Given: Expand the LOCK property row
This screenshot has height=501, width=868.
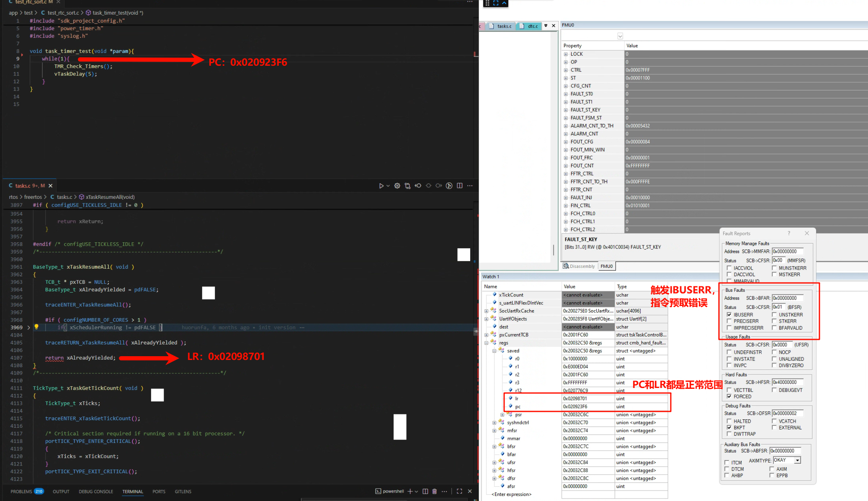Looking at the screenshot, I should 566,54.
